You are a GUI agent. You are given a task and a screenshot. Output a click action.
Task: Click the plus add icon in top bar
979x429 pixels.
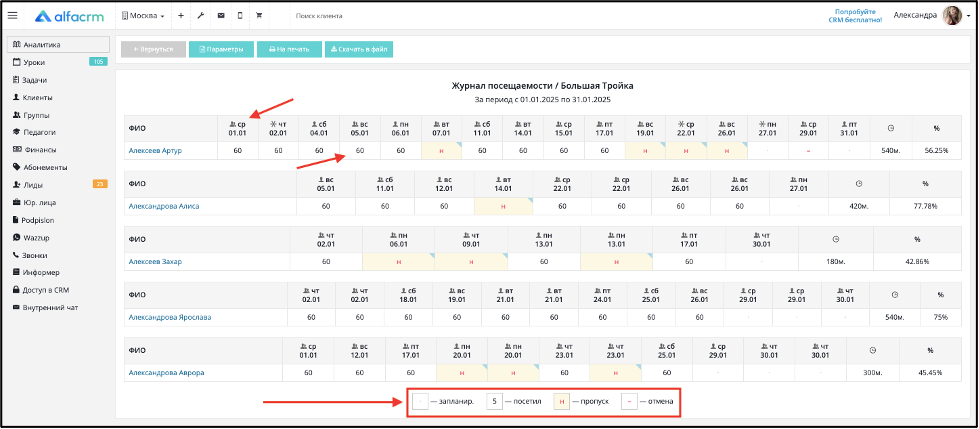click(x=181, y=16)
